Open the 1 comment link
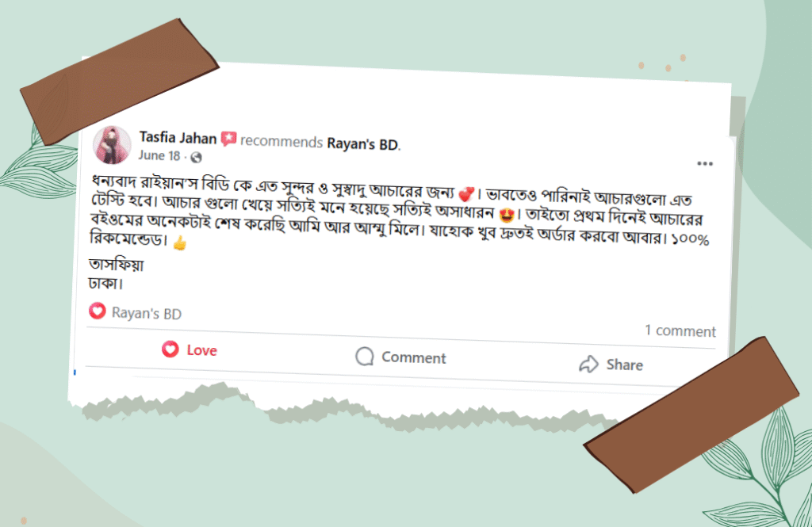 click(680, 330)
